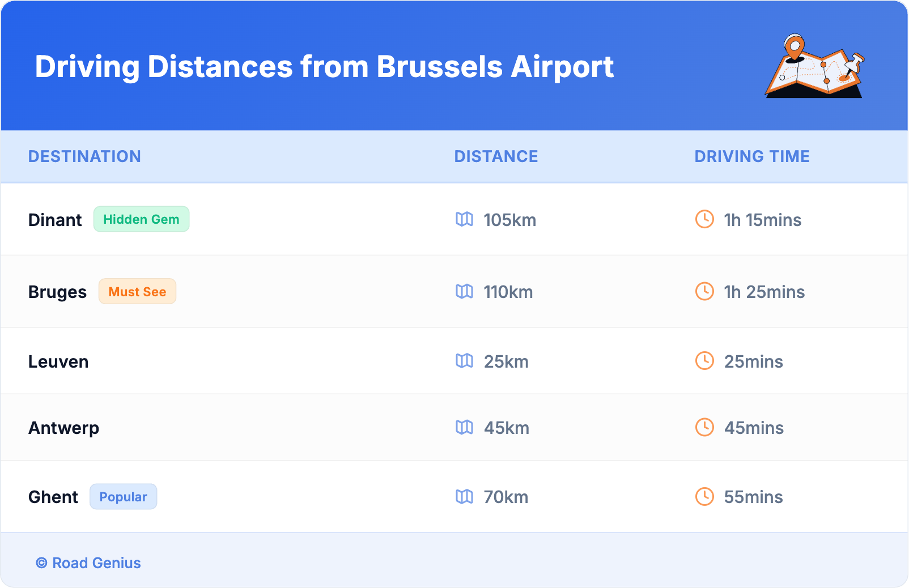Select the Leuven destination name
This screenshot has height=588, width=909.
point(58,361)
